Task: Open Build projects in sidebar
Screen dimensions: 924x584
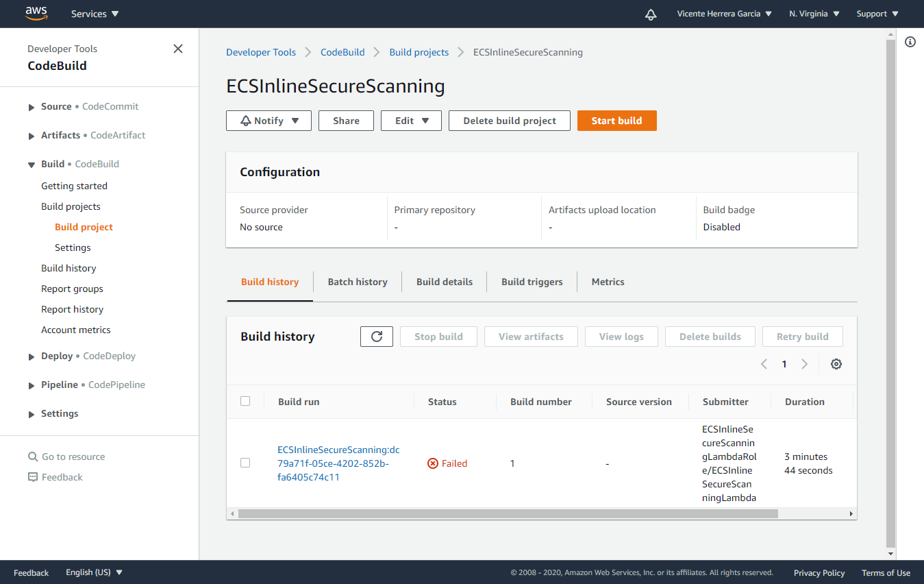Action: pyautogui.click(x=71, y=206)
